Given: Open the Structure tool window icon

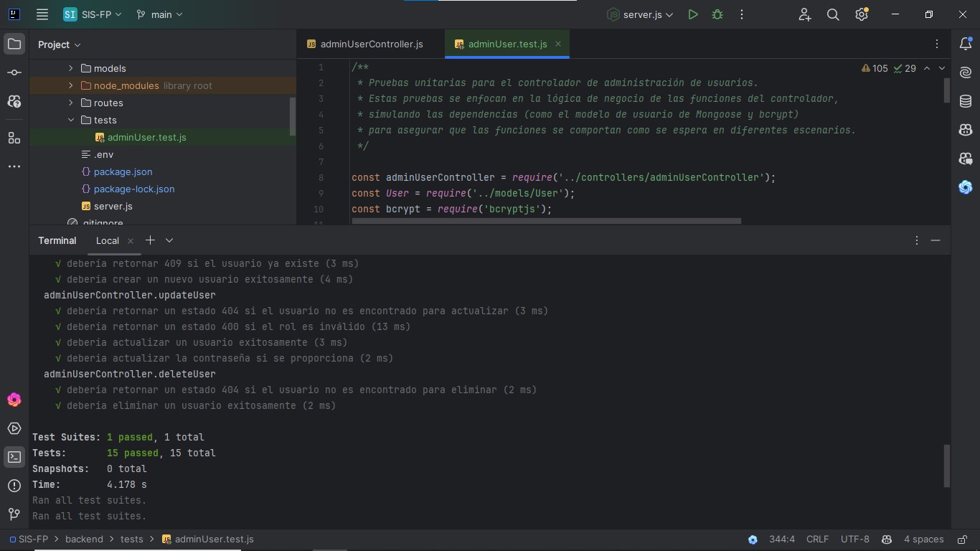Looking at the screenshot, I should coord(14,138).
